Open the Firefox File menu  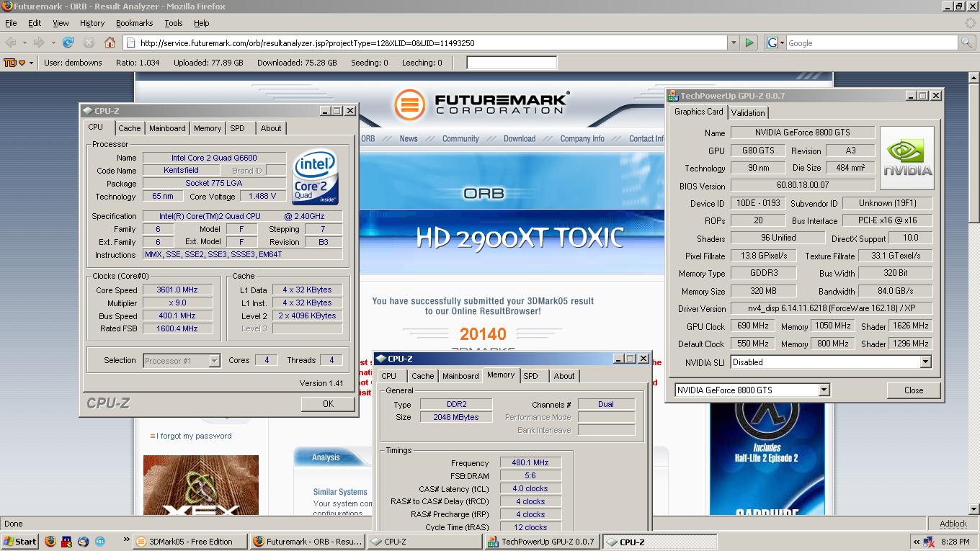pos(11,23)
